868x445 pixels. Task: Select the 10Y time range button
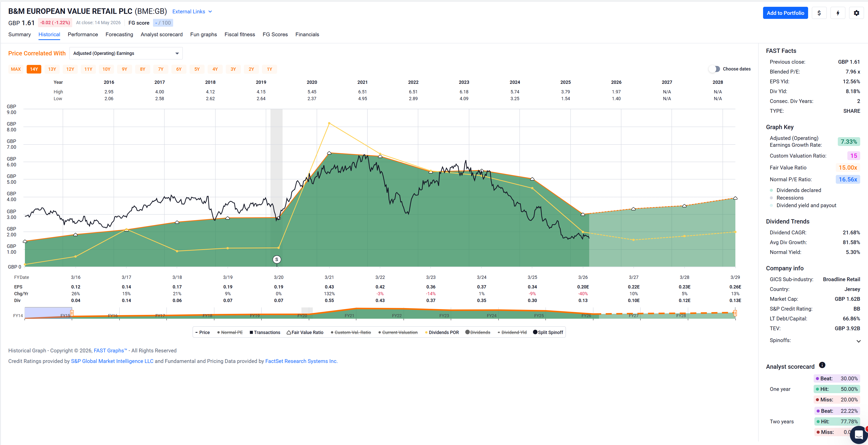pyautogui.click(x=106, y=69)
